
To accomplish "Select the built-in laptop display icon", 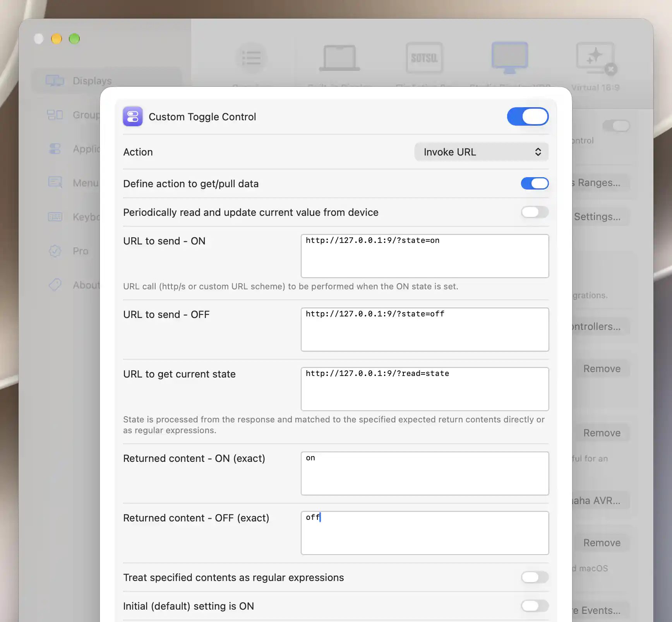I will (339, 58).
